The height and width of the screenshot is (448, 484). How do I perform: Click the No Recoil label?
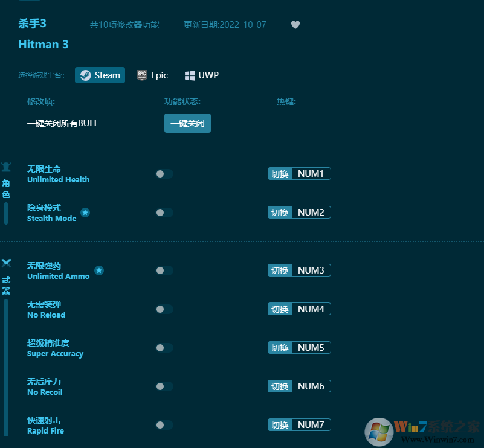(x=45, y=392)
